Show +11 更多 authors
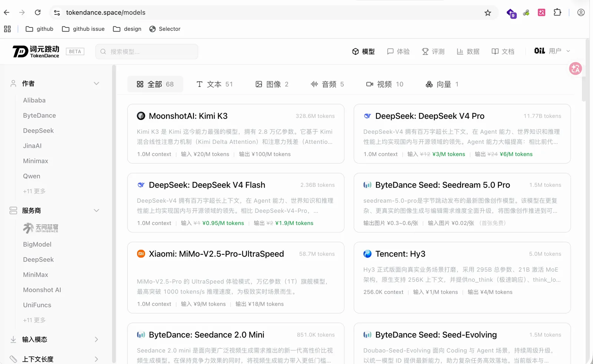 click(34, 191)
